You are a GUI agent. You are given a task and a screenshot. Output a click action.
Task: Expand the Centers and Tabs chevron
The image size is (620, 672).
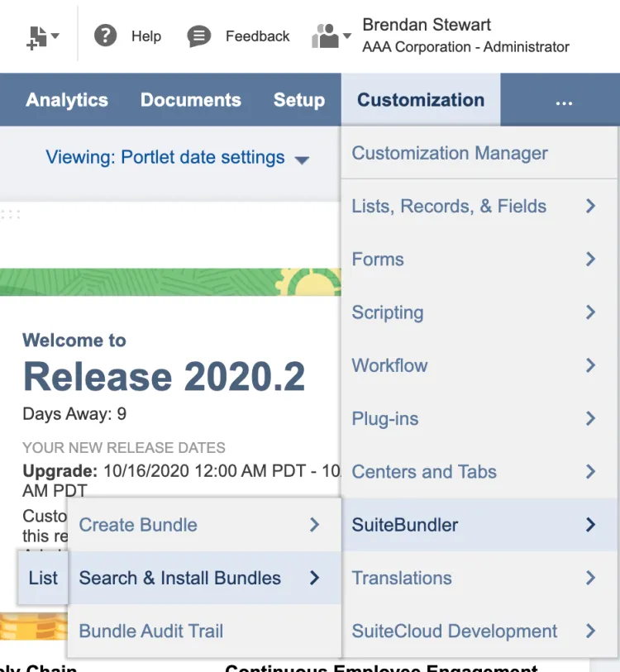[x=590, y=472]
